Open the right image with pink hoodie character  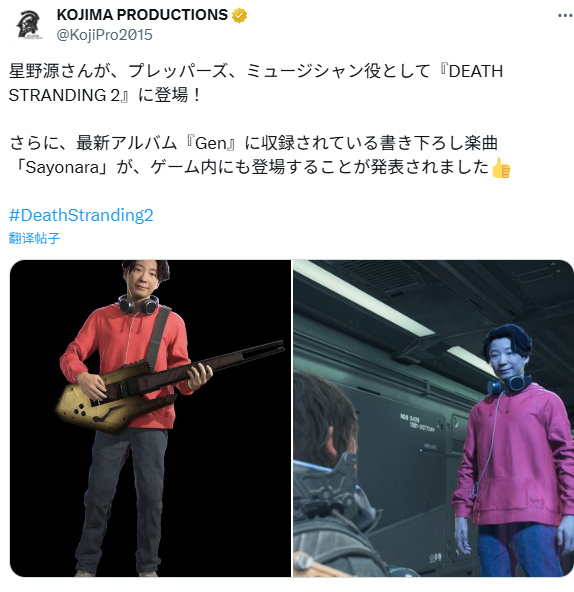click(434, 418)
